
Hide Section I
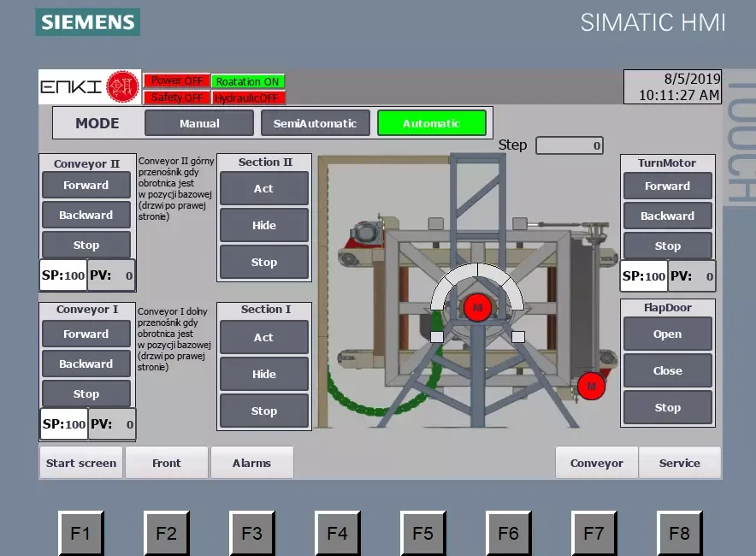[263, 374]
